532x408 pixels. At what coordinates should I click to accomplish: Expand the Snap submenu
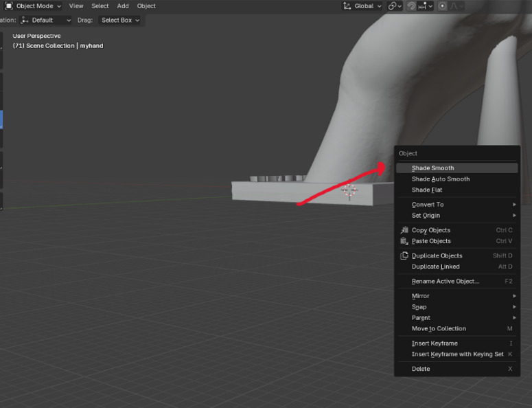pos(456,306)
